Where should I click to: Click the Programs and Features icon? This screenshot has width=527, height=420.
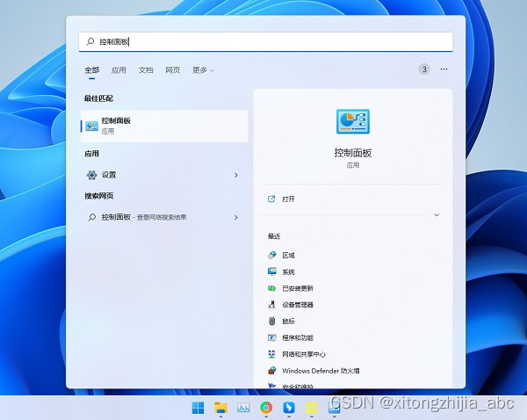pos(272,337)
